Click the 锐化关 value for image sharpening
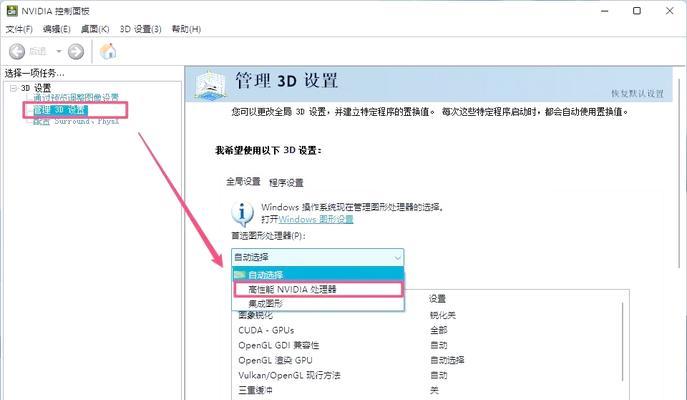 point(443,315)
